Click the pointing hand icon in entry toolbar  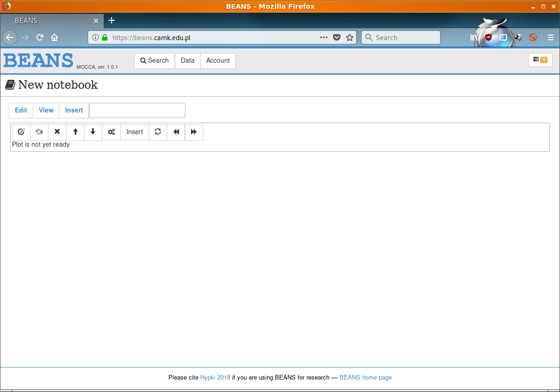[x=39, y=132]
